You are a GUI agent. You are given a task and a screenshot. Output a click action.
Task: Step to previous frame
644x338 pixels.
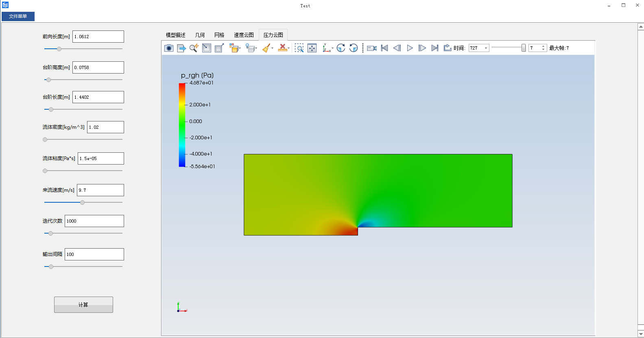click(x=397, y=48)
